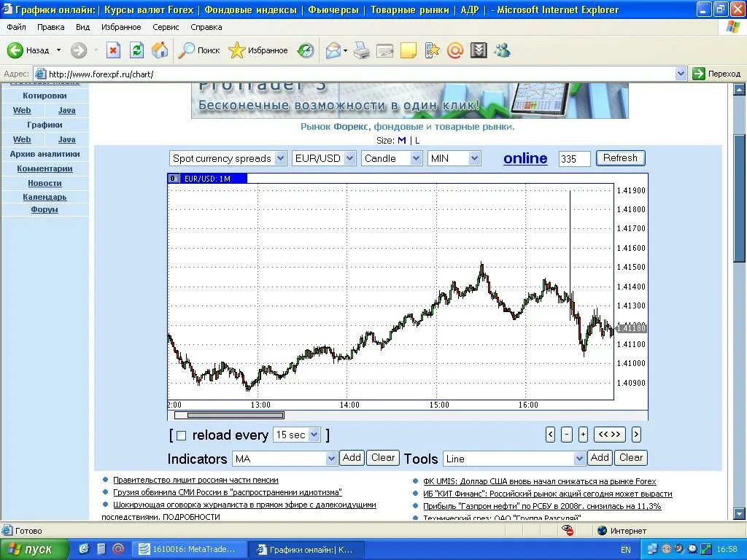This screenshot has height=560, width=747.
Task: Open the Home page icon
Action: (160, 50)
